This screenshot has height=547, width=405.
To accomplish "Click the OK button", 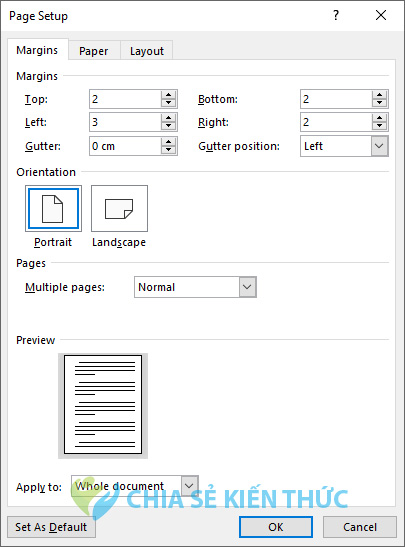I will tap(276, 527).
